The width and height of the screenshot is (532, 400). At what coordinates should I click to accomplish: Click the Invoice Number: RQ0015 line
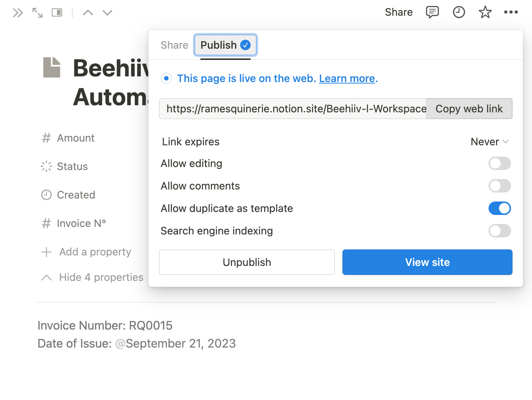point(105,325)
